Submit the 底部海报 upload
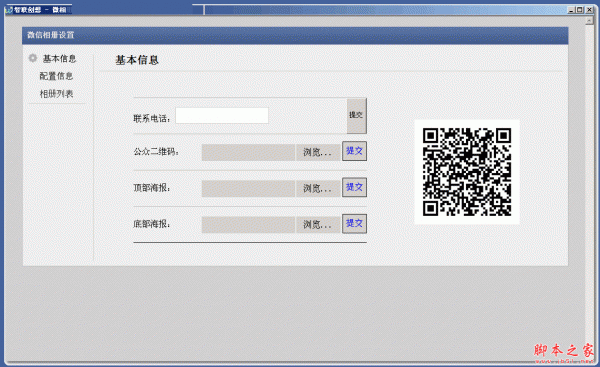The width and height of the screenshot is (600, 367). click(x=354, y=223)
